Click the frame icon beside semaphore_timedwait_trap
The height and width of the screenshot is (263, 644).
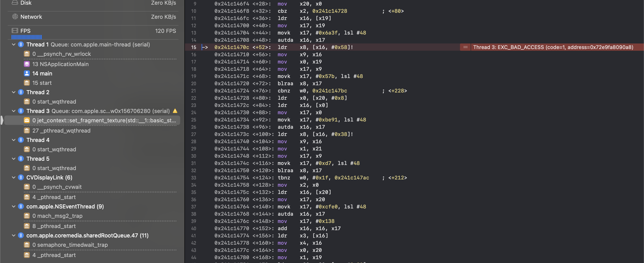click(x=27, y=245)
